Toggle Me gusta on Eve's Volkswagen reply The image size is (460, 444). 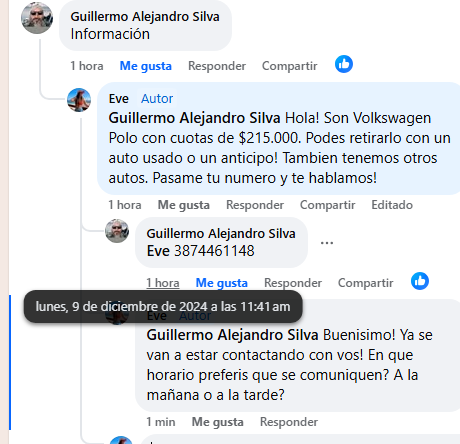[184, 205]
